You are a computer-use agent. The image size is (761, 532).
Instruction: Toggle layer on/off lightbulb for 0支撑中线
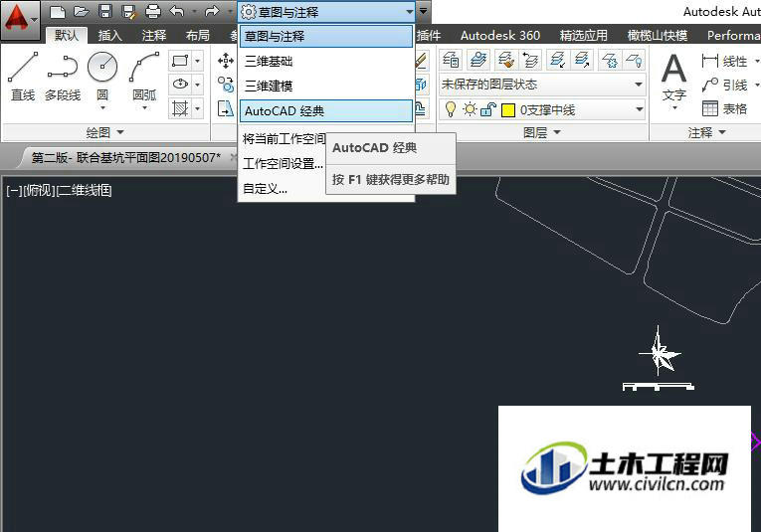click(x=451, y=109)
